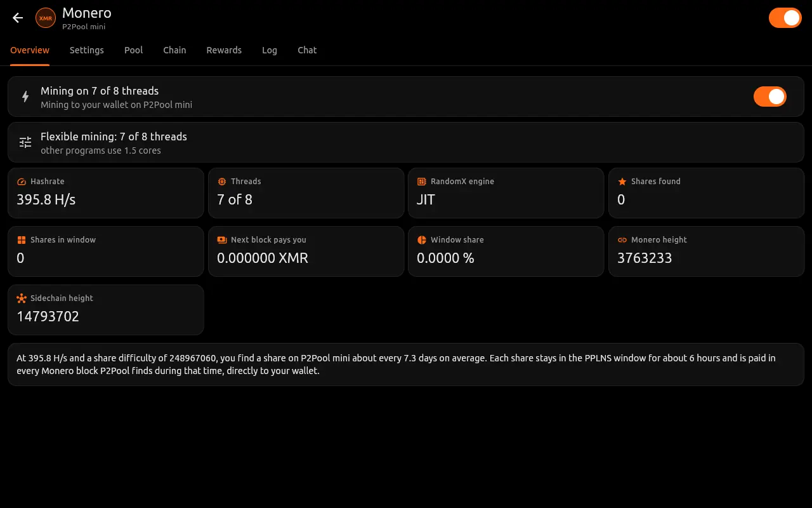
Task: Click the Mining to your wallet subtitle
Action: tap(116, 105)
